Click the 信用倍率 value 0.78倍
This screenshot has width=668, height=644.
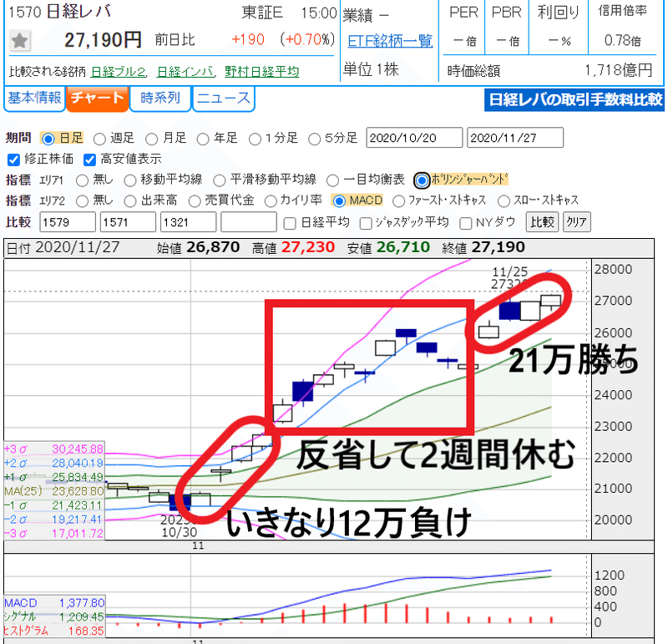[622, 40]
